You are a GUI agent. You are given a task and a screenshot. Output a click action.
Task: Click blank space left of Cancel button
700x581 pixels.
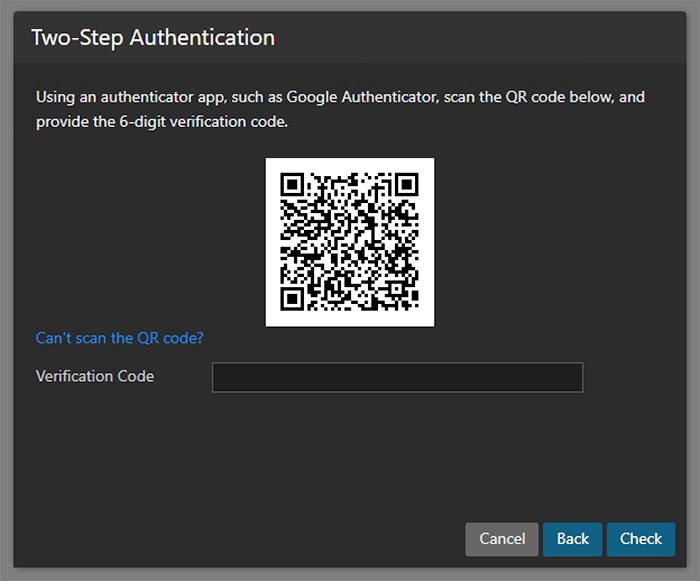250,539
